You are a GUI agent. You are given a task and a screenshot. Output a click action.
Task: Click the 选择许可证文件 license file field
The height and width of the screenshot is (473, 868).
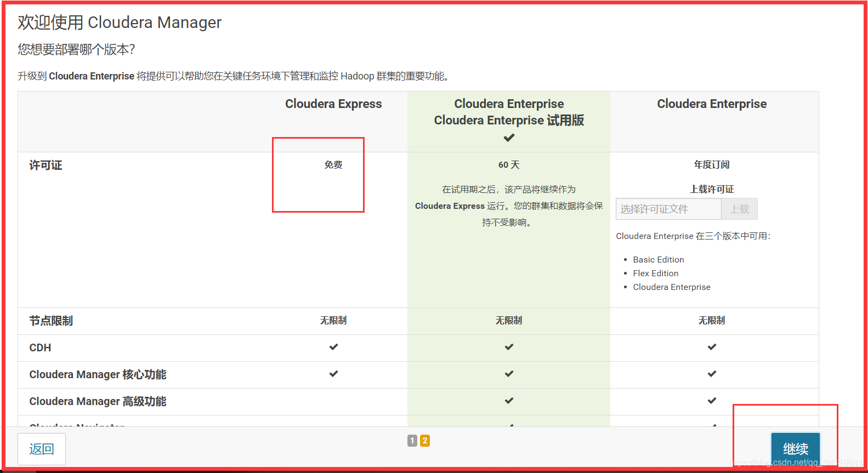[x=668, y=209]
